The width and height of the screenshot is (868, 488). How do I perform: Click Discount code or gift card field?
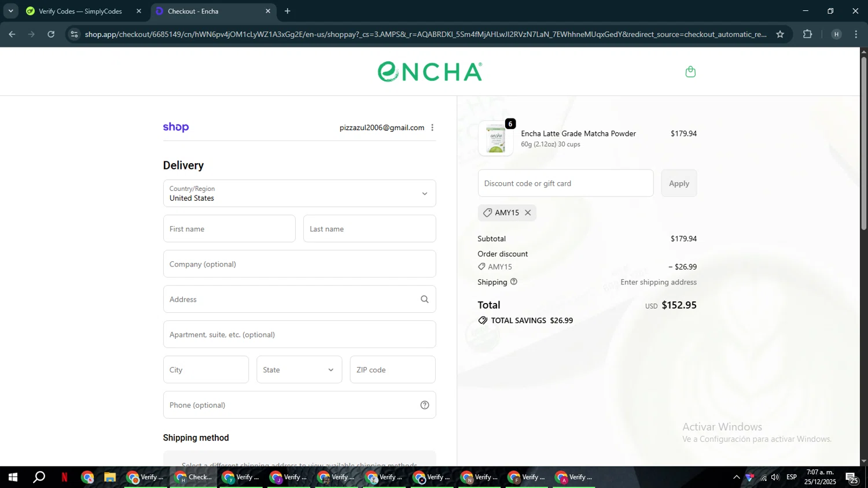(565, 183)
